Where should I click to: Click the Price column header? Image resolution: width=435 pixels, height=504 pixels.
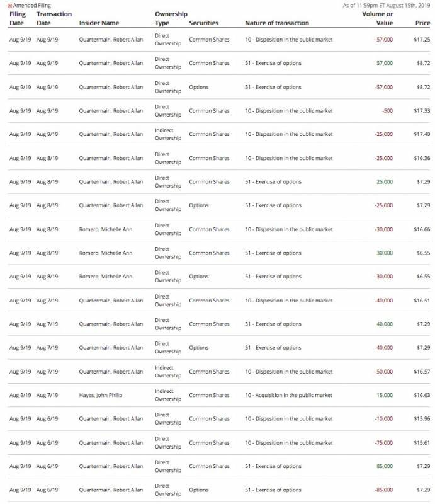click(x=422, y=23)
